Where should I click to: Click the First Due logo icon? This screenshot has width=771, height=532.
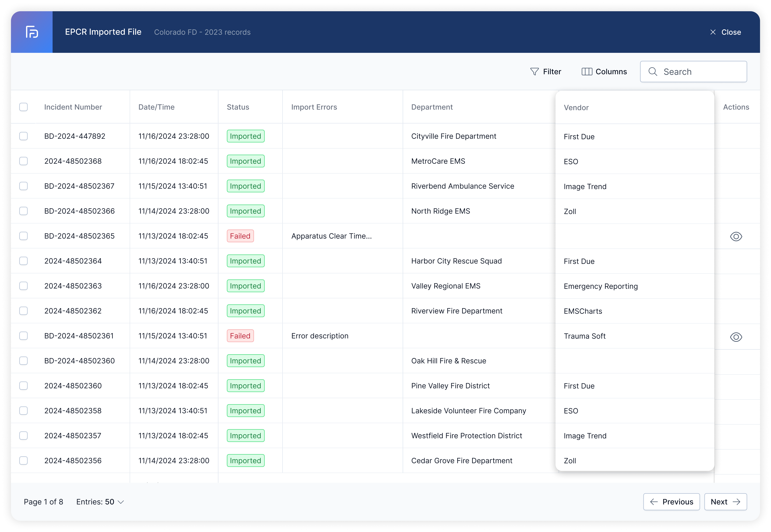pos(32,32)
